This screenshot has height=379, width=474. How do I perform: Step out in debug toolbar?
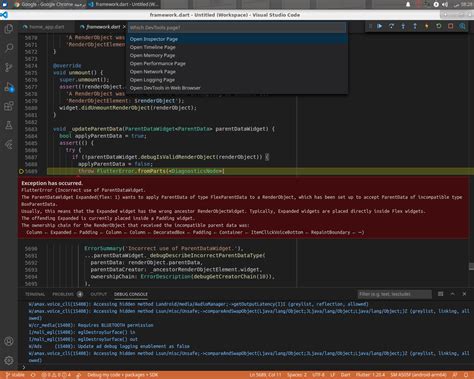(415, 26)
